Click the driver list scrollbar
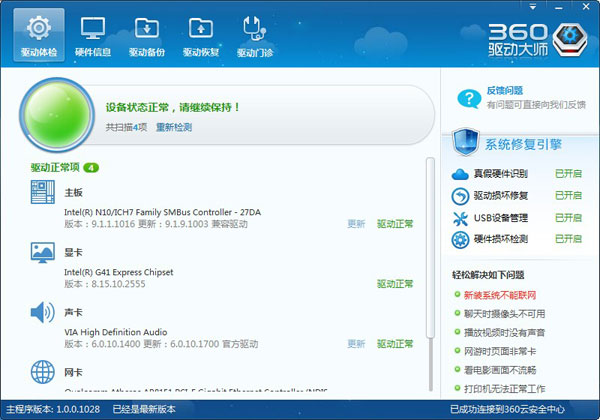 pyautogui.click(x=430, y=248)
